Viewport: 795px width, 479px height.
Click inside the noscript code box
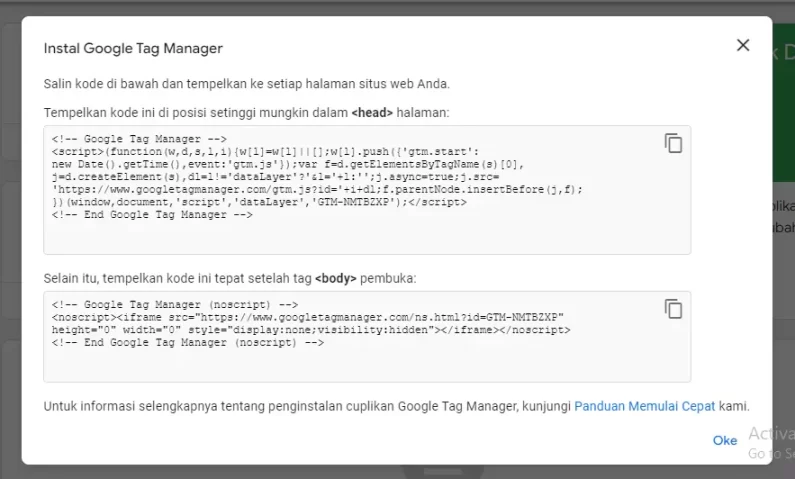pos(367,337)
